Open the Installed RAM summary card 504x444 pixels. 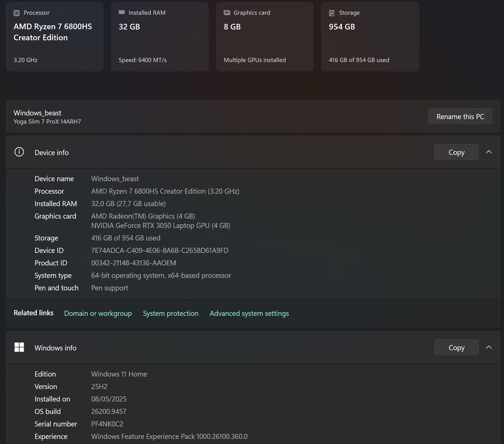point(160,37)
